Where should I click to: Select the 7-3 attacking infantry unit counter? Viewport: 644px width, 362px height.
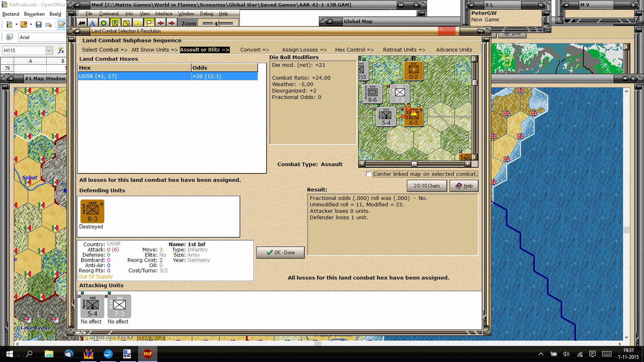click(119, 306)
